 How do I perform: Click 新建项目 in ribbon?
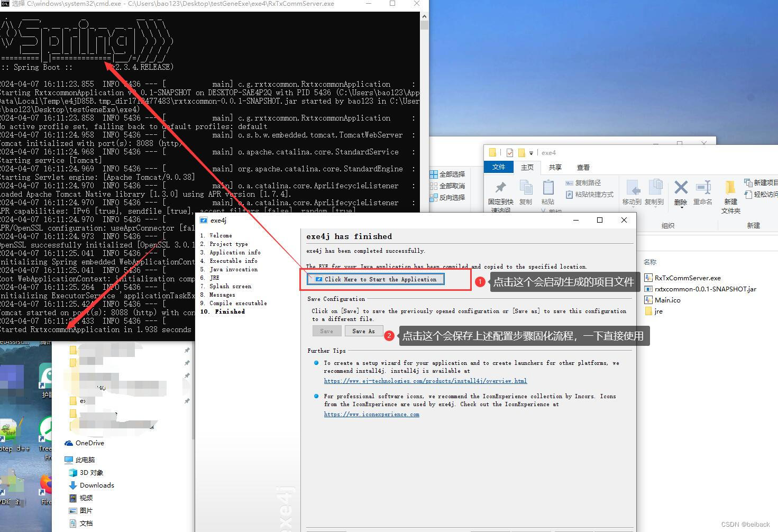761,182
